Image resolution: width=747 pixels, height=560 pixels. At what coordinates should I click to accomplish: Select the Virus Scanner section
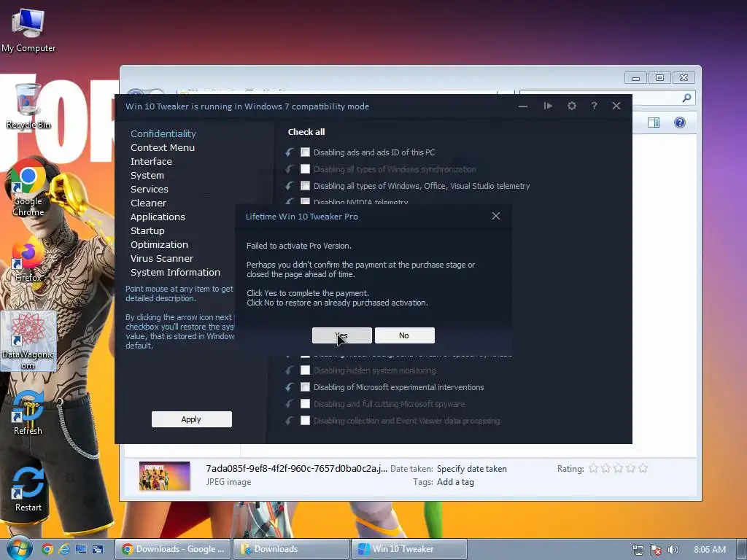[x=161, y=258]
